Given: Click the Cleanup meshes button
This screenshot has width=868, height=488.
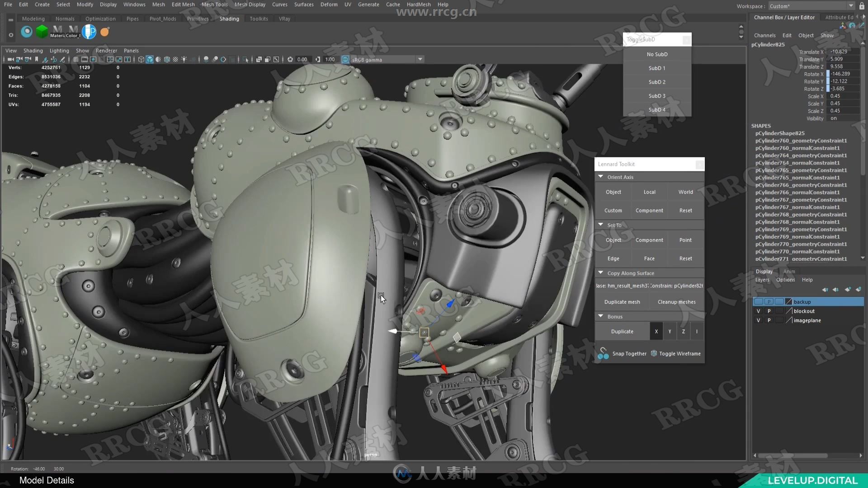Looking at the screenshot, I should pos(677,301).
